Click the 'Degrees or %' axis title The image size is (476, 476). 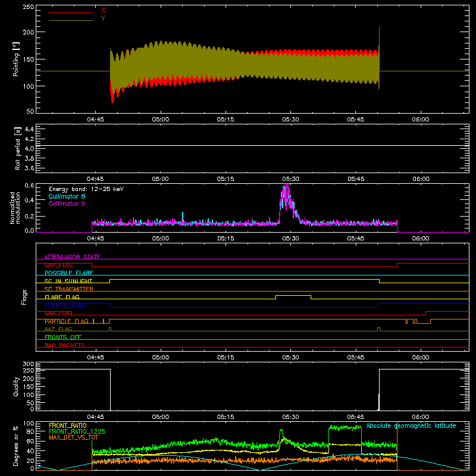tap(16, 446)
